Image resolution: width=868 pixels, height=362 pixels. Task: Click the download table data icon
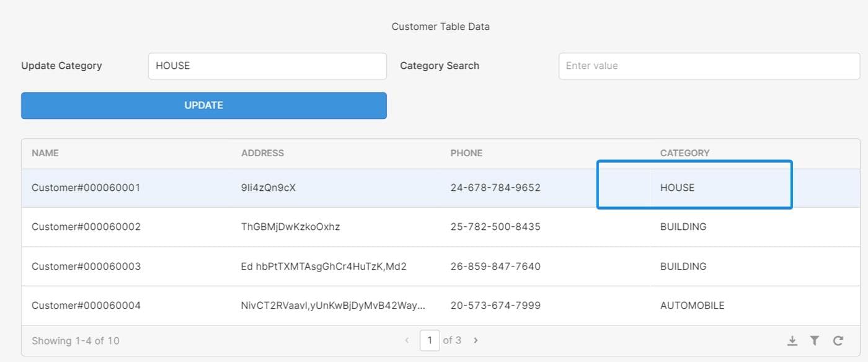(792, 340)
